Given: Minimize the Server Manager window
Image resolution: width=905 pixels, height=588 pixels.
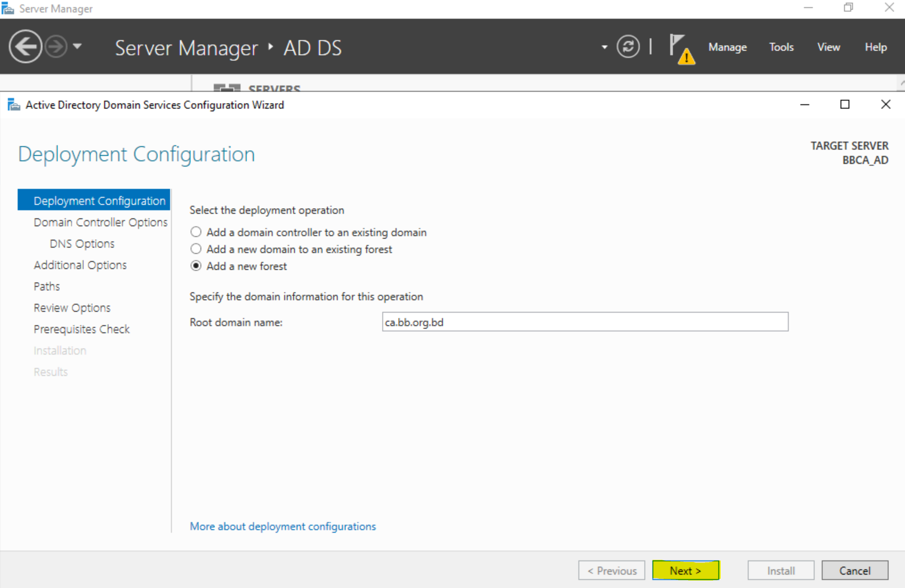Looking at the screenshot, I should tap(808, 7).
